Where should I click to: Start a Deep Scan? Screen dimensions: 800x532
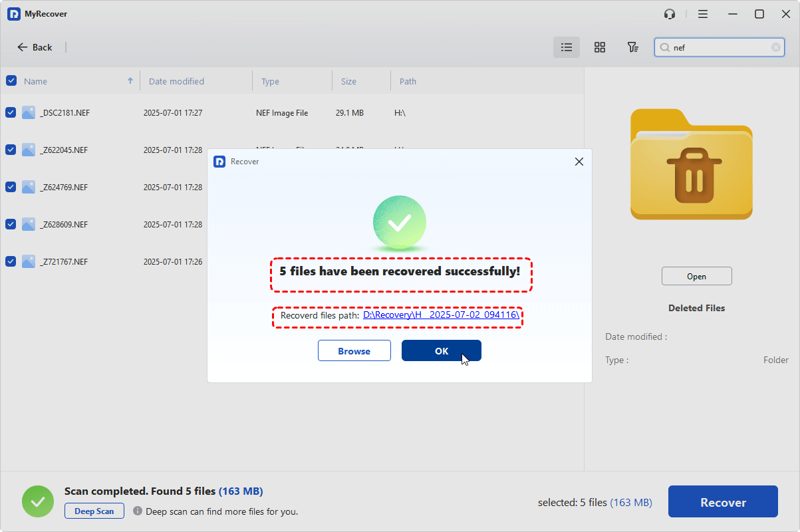point(94,511)
